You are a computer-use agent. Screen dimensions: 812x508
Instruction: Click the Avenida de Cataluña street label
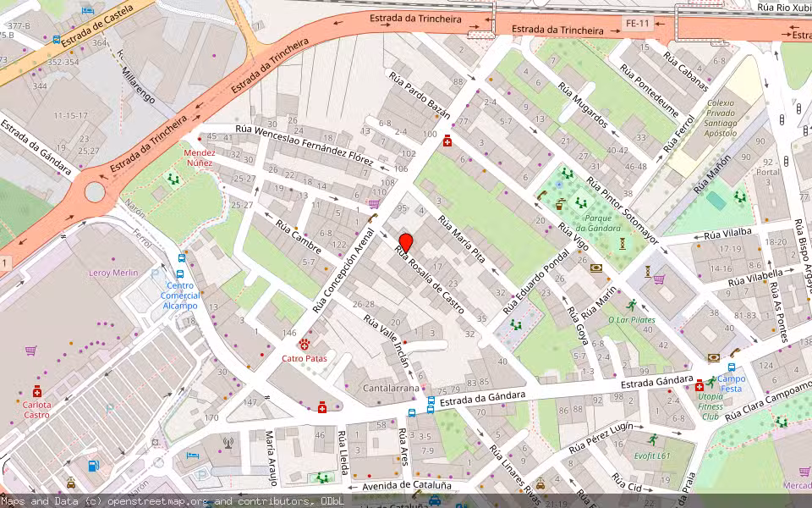(407, 486)
